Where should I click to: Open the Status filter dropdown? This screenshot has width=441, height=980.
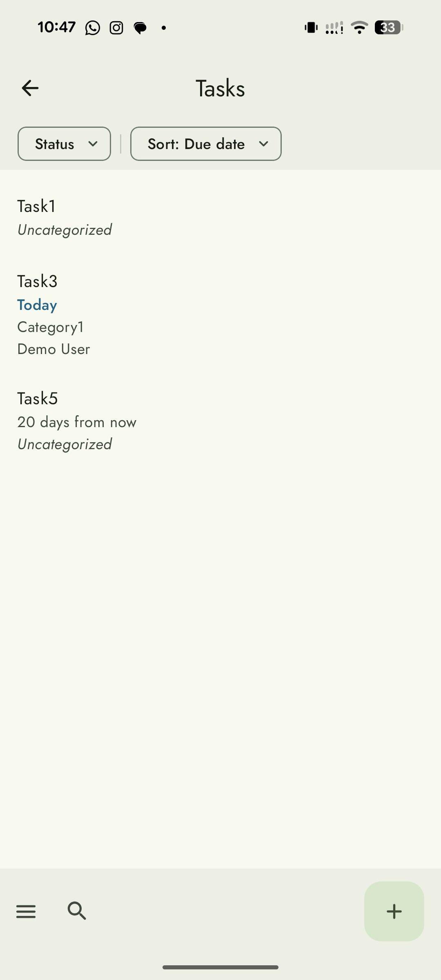coord(64,144)
